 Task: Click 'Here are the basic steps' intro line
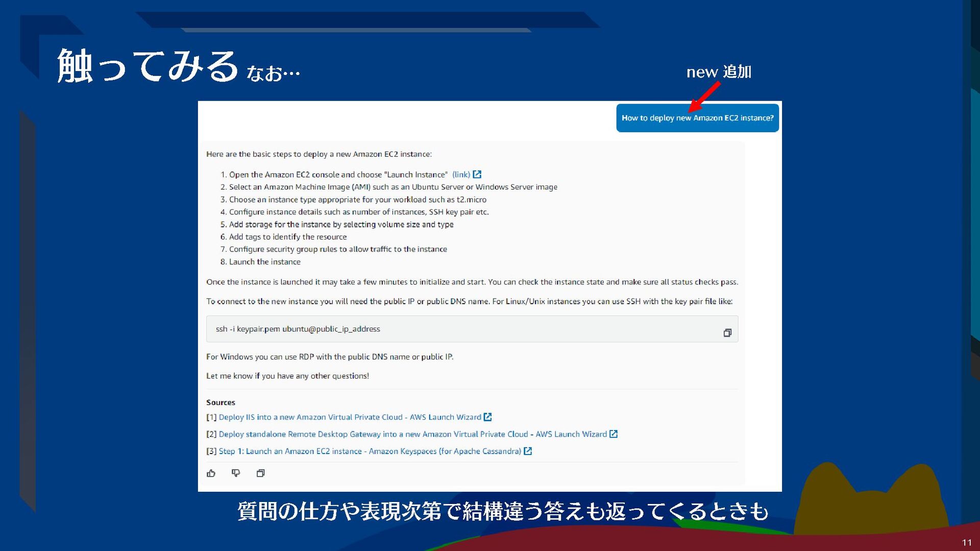click(319, 154)
